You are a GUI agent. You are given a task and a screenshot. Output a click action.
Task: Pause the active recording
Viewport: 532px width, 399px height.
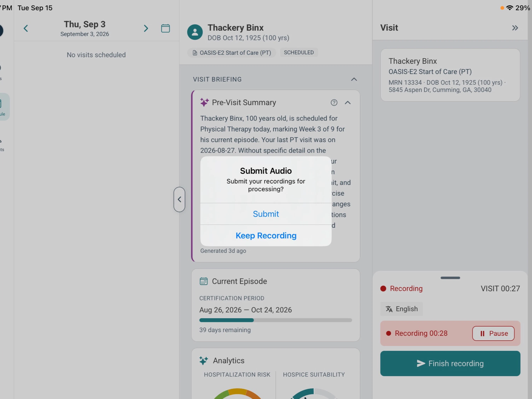pyautogui.click(x=493, y=333)
